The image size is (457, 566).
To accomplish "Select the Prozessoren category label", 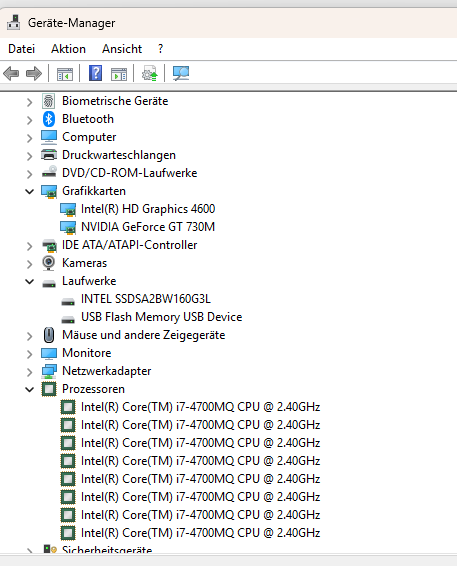I will tap(93, 389).
